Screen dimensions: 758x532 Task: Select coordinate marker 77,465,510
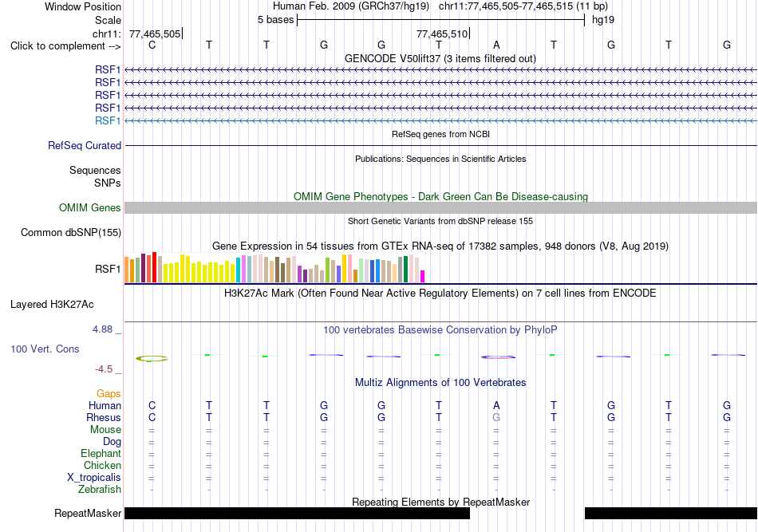coord(442,33)
